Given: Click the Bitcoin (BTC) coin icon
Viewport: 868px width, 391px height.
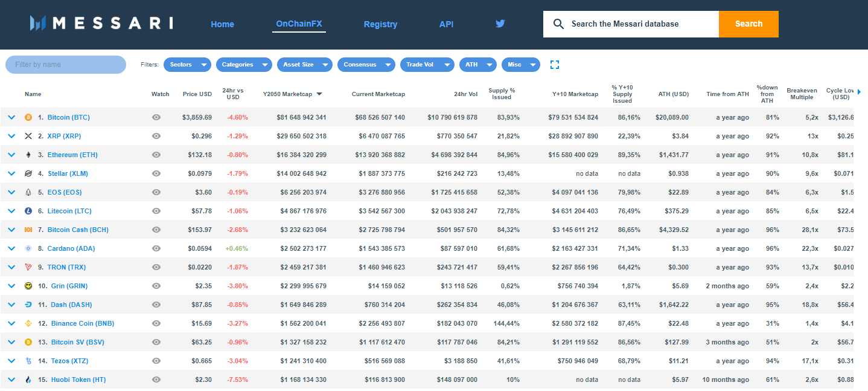Looking at the screenshot, I should click(28, 117).
